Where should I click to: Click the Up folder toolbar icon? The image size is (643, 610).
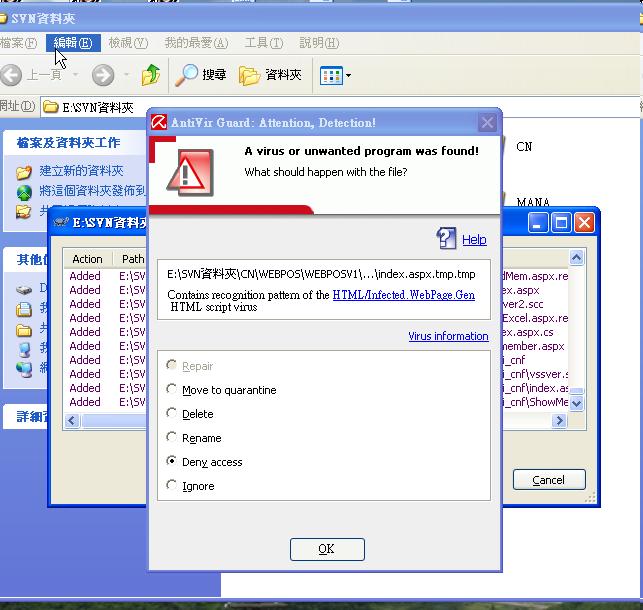(151, 75)
